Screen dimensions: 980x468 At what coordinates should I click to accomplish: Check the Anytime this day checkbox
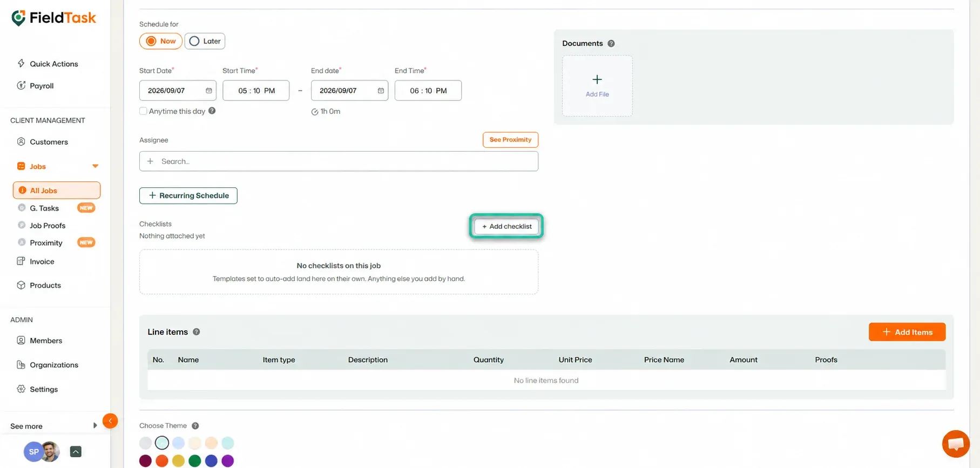click(x=143, y=111)
